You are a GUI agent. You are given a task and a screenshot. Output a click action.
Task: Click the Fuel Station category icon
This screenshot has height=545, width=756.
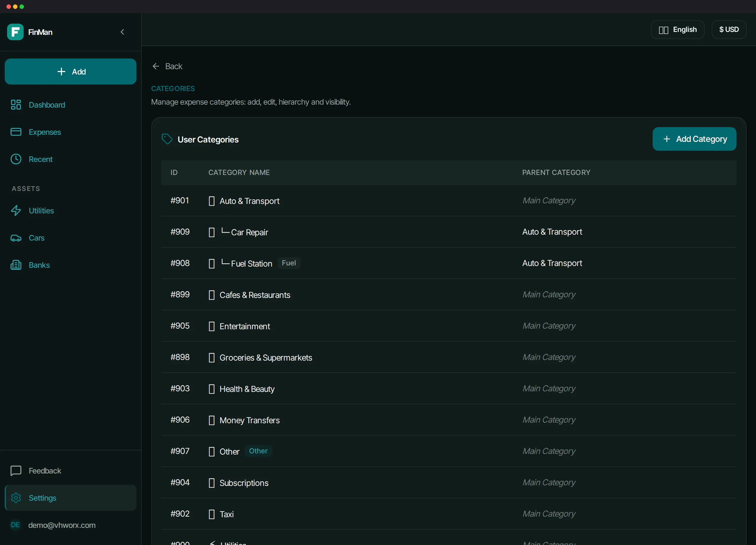coord(211,264)
